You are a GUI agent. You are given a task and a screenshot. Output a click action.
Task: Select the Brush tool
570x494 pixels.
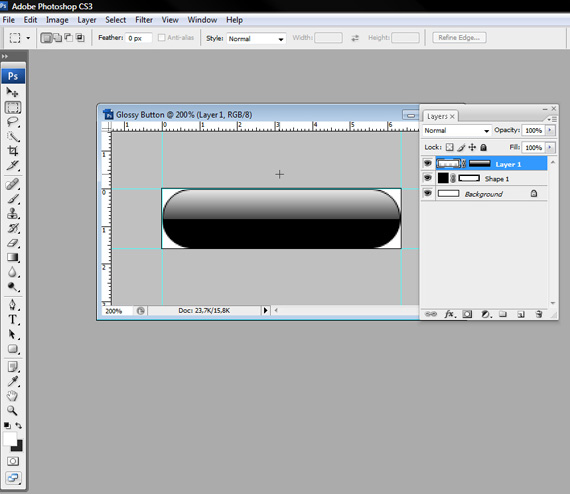point(12,199)
